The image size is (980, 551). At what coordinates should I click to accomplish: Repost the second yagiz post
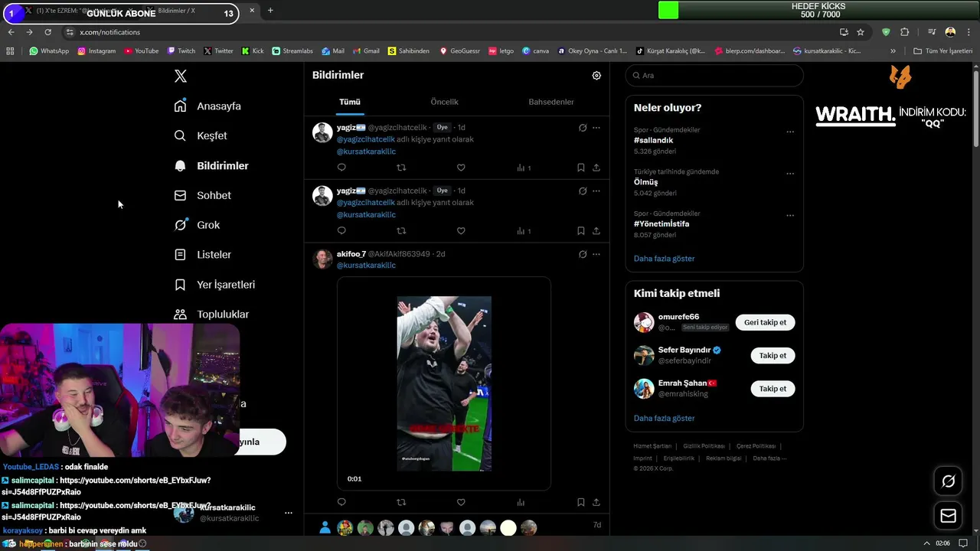point(401,230)
